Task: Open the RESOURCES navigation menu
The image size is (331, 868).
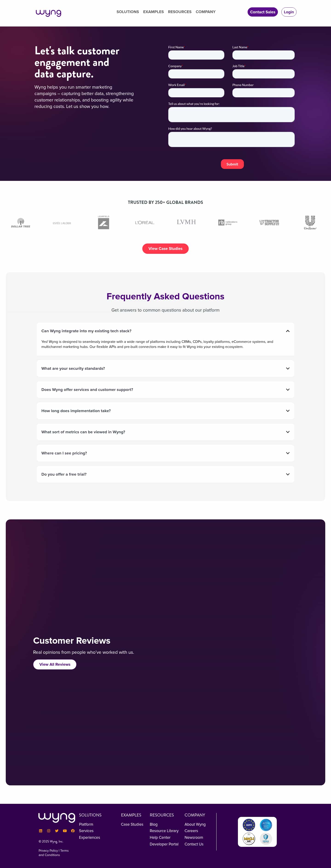Action: tap(180, 12)
